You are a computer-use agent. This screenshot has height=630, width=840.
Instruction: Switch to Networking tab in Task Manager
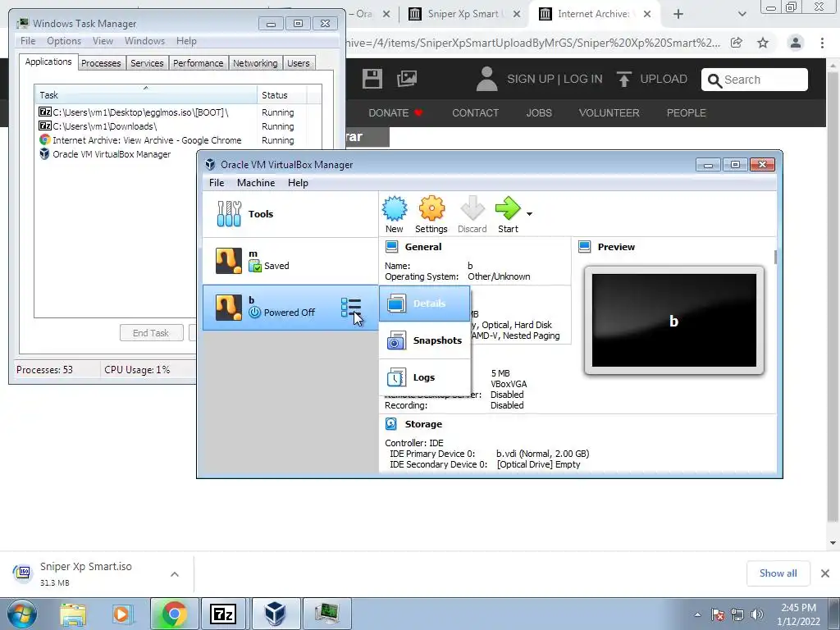click(x=255, y=63)
